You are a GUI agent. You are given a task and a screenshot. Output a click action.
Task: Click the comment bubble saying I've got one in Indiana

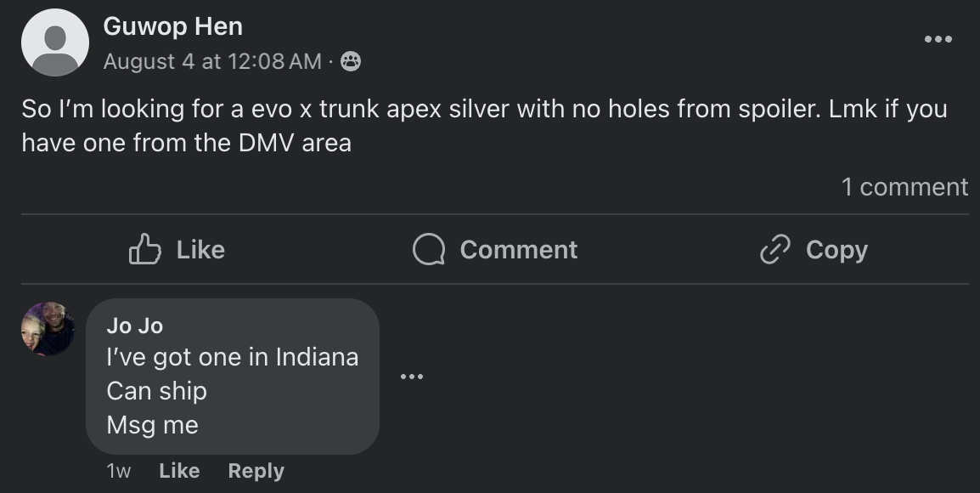pyautogui.click(x=232, y=376)
